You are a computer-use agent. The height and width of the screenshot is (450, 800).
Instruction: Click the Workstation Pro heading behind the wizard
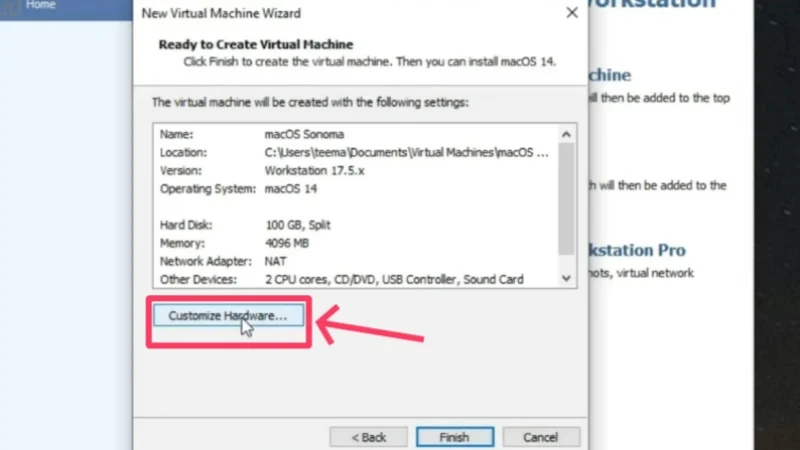640,250
